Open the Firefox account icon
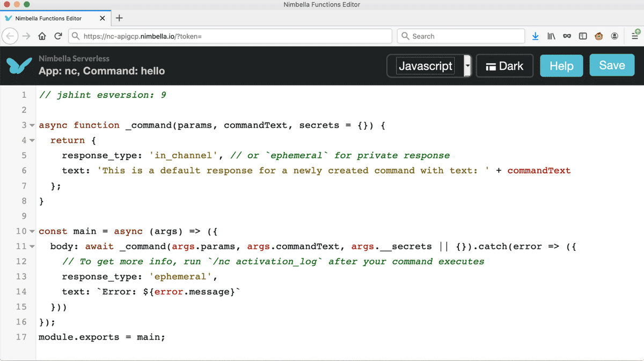The height and width of the screenshot is (361, 644). [x=614, y=36]
